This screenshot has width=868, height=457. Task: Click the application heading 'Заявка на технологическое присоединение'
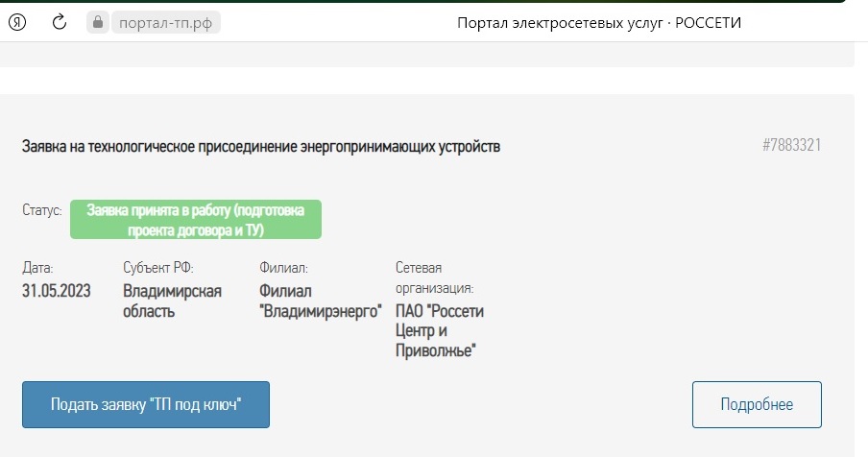point(261,147)
